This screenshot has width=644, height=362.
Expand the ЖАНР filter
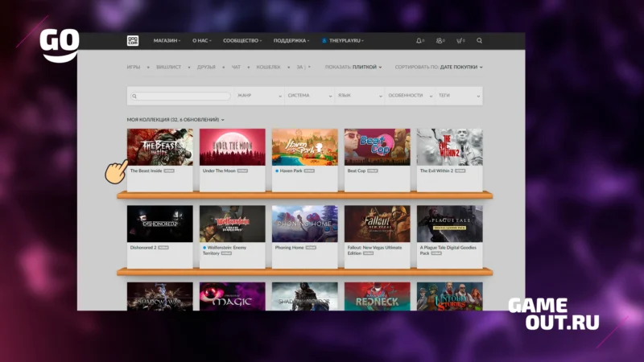tap(259, 96)
